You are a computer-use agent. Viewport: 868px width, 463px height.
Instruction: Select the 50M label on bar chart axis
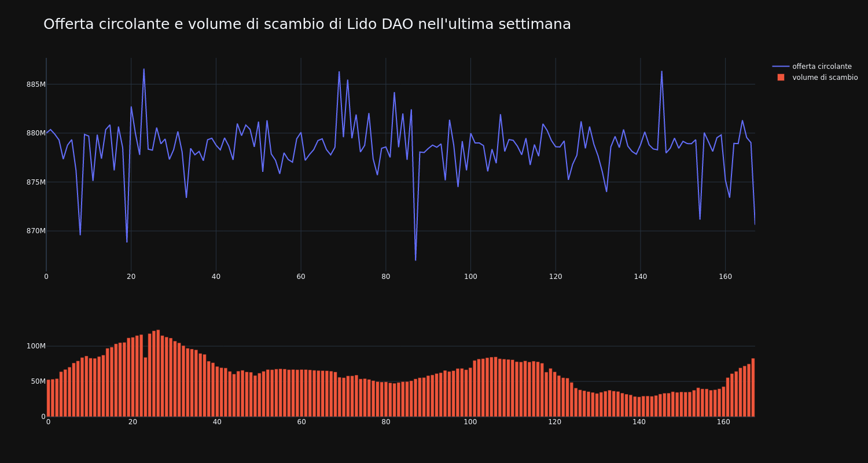point(38,381)
